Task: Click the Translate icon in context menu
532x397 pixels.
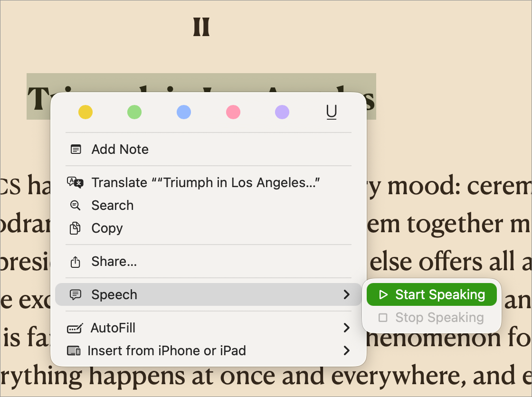Action: [76, 183]
